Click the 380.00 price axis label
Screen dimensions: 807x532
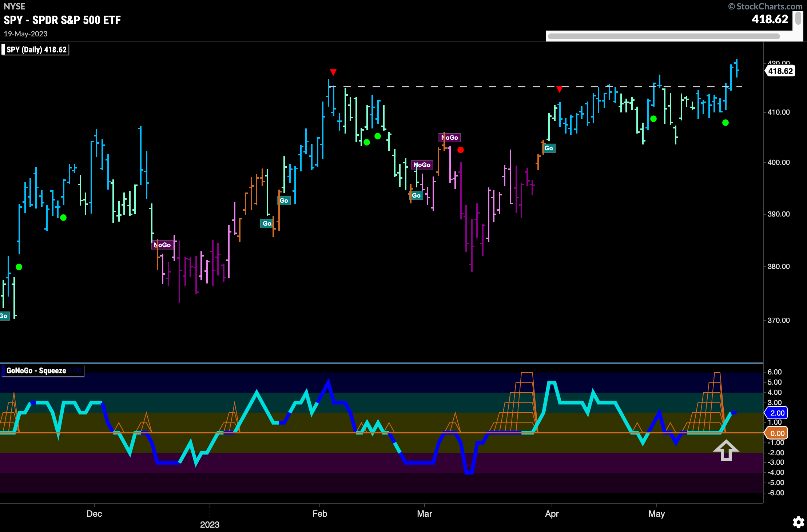(779, 266)
